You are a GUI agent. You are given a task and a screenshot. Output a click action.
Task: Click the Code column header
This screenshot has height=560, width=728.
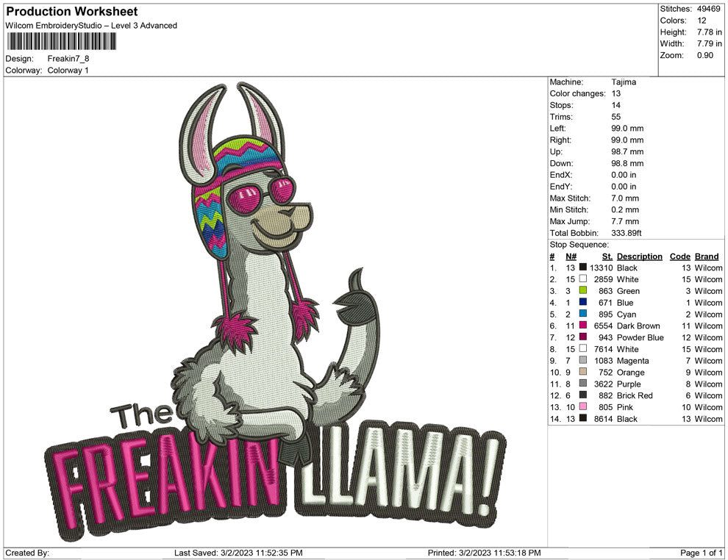click(679, 256)
